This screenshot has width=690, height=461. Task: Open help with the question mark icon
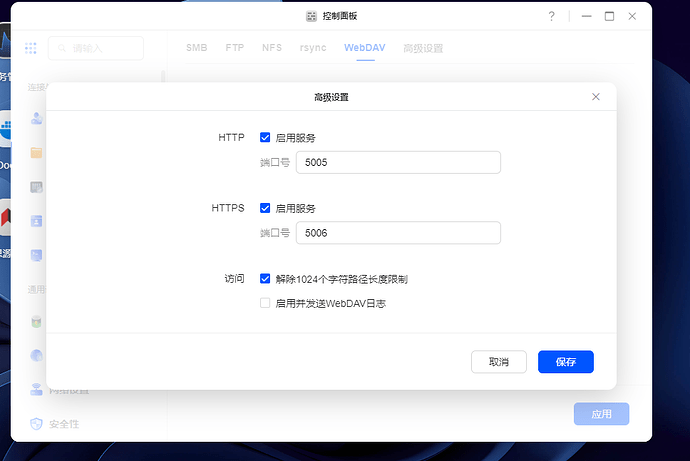pos(551,17)
